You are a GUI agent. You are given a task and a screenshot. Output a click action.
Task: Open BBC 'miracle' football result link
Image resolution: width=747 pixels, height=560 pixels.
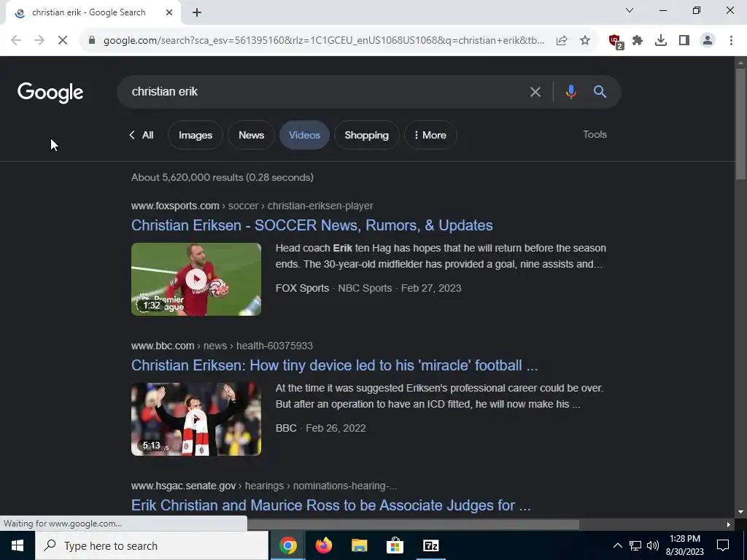[334, 365]
